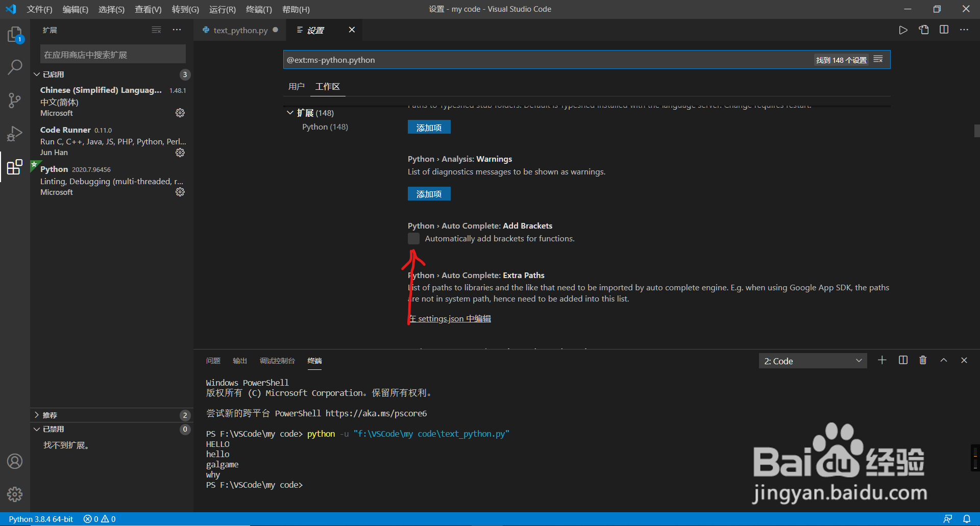Switch to 调试控制台 panel tab
Image resolution: width=980 pixels, height=526 pixels.
tap(277, 361)
